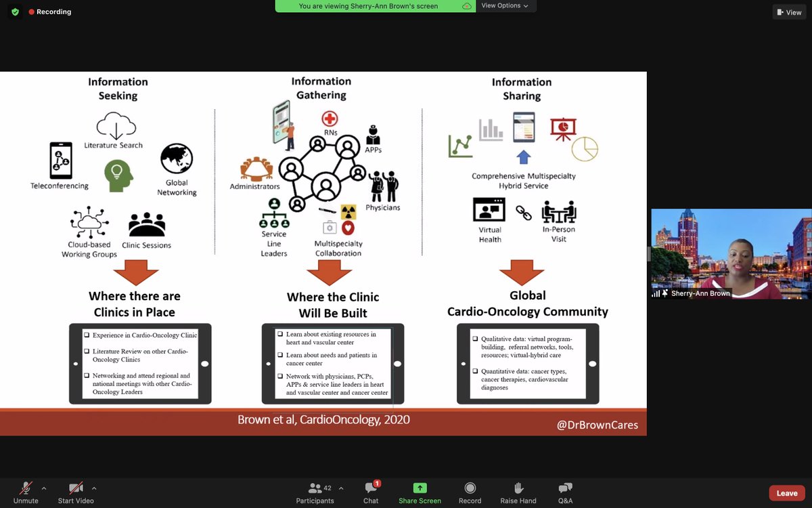The height and width of the screenshot is (508, 812).
Task: Click the Virtual Health screen icon
Action: (489, 210)
